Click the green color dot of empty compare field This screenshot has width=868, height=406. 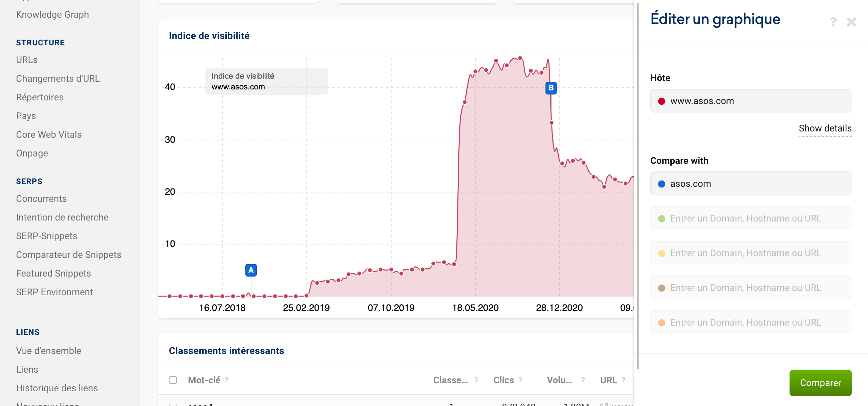[661, 219]
